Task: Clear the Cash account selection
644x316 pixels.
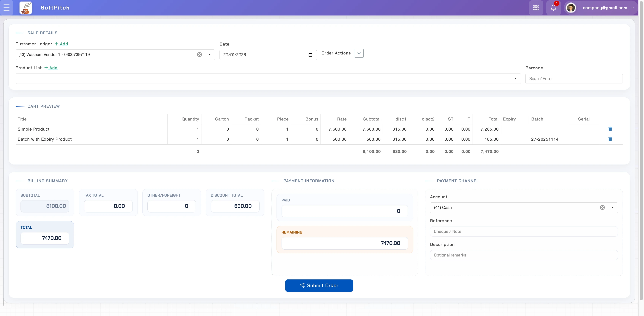Action: [602, 207]
